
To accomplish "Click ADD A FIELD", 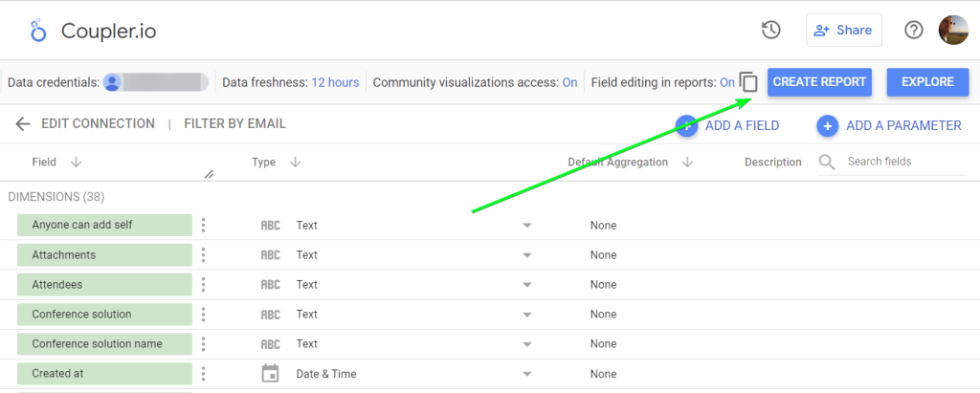I will 727,125.
